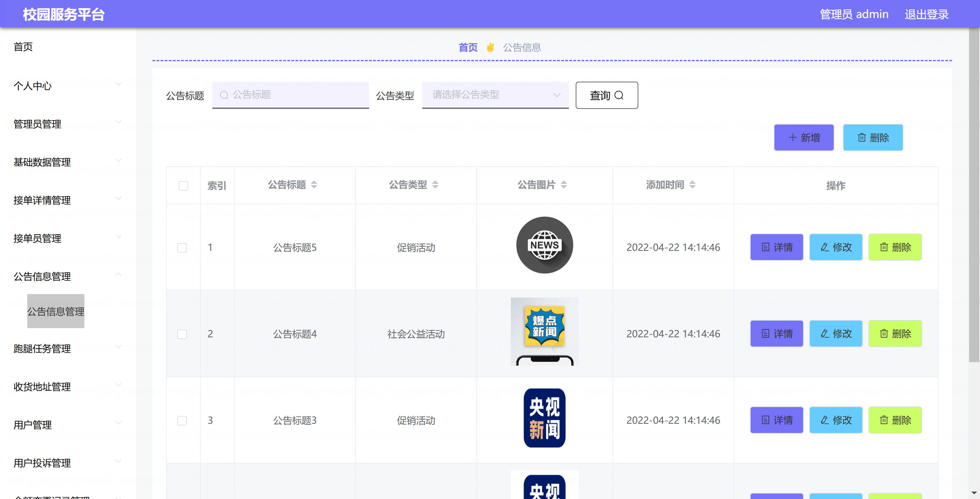The width and height of the screenshot is (980, 499).
Task: Select the highlighted 公告信息管理 submenu item
Action: pyautogui.click(x=55, y=311)
